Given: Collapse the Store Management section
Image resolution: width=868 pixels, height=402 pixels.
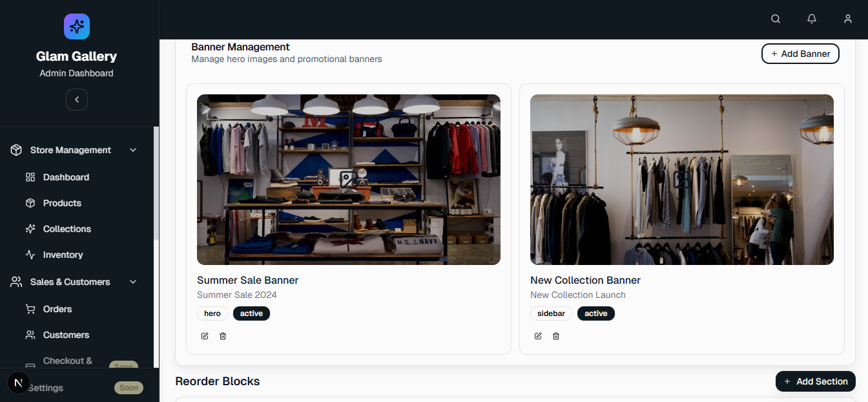Looking at the screenshot, I should pyautogui.click(x=133, y=150).
